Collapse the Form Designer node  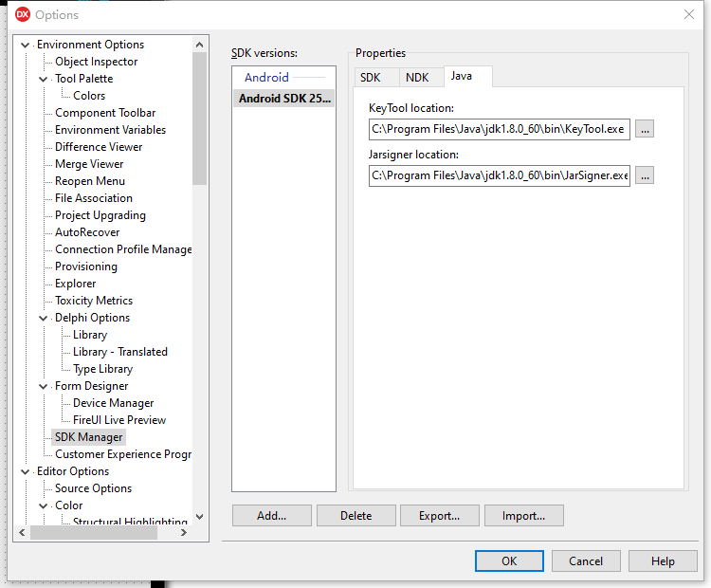click(43, 387)
